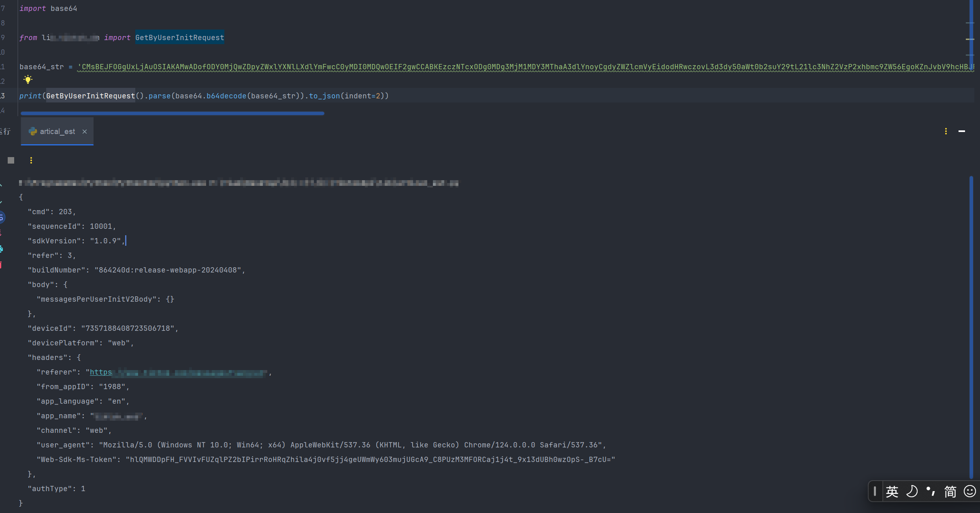Click GetByUserInitRequest in import line
The width and height of the screenshot is (980, 513).
(x=179, y=38)
